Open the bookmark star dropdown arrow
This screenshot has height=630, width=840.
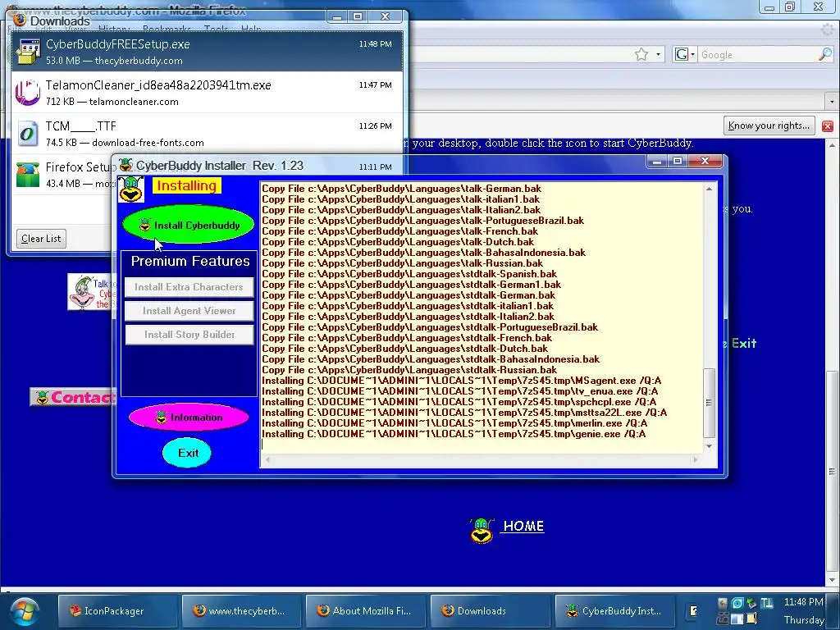tap(659, 54)
